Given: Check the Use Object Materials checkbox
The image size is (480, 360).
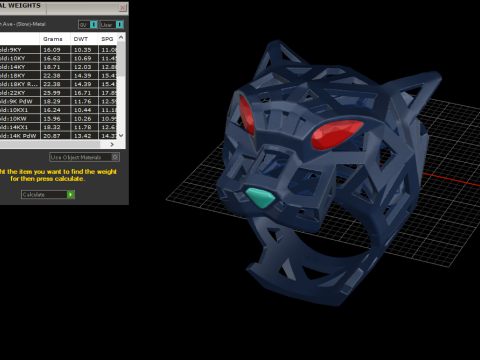Looking at the screenshot, I should click(x=115, y=157).
